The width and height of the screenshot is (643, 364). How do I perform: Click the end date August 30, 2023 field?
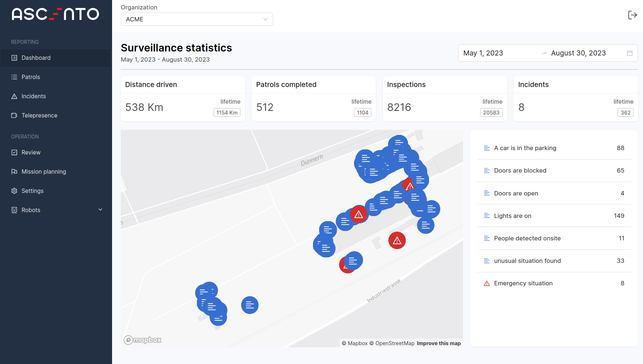578,53
